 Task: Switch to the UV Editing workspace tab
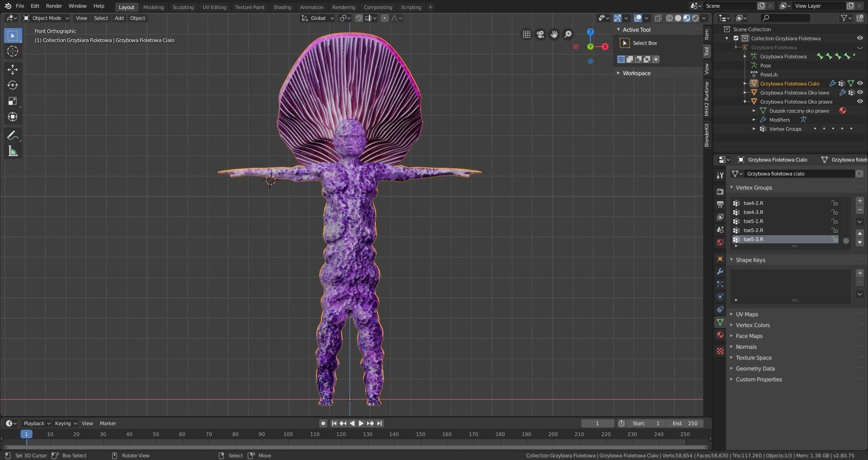pos(214,7)
